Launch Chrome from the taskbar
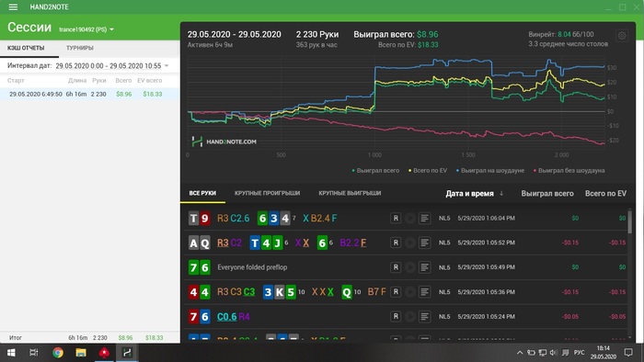644x362 pixels. (x=57, y=353)
